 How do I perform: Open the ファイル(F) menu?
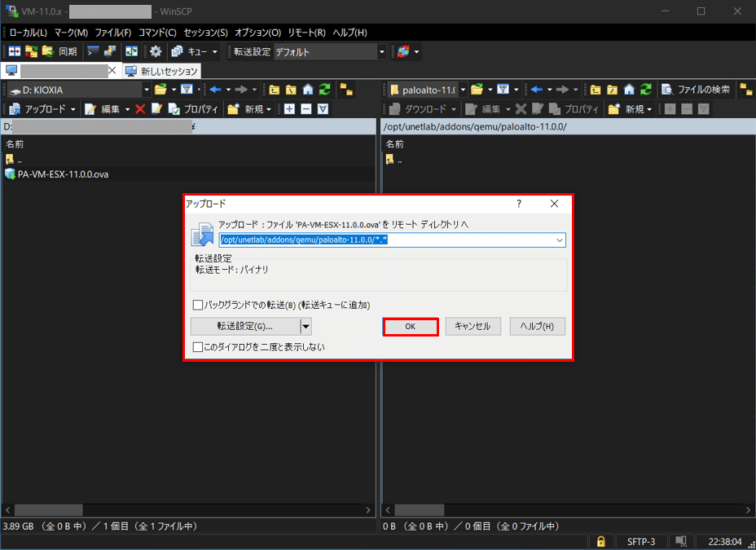pyautogui.click(x=112, y=33)
